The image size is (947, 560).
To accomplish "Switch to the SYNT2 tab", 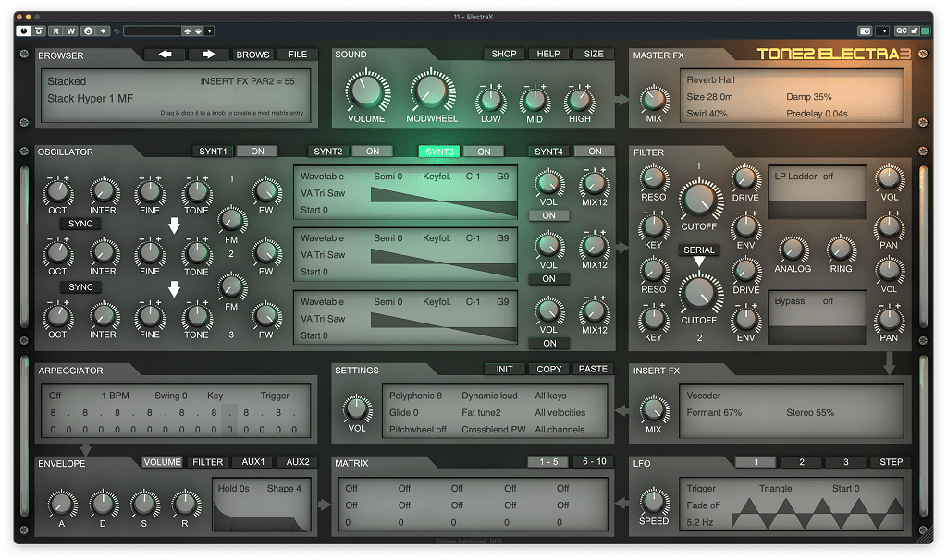I will tap(328, 152).
